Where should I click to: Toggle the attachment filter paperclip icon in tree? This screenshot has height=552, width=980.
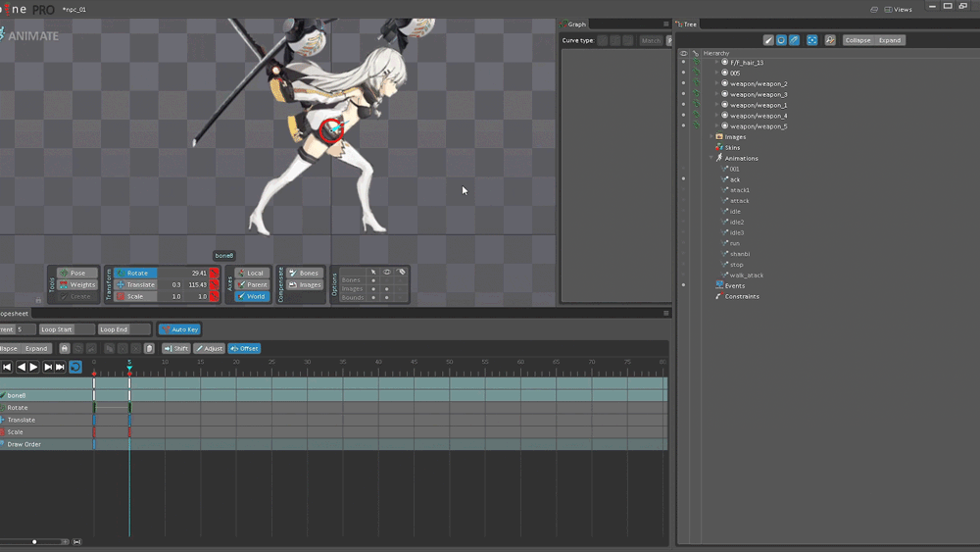pos(795,40)
